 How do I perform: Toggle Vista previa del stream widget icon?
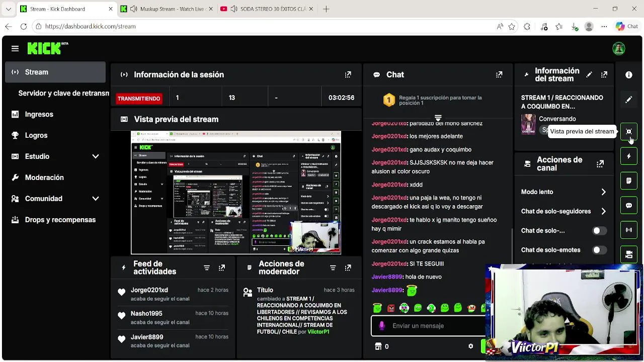(629, 131)
